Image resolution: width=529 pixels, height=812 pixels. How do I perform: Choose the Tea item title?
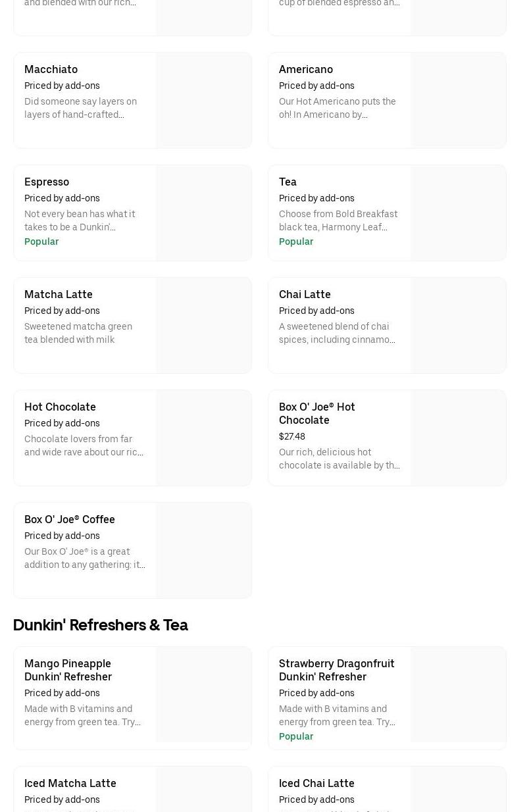[288, 182]
